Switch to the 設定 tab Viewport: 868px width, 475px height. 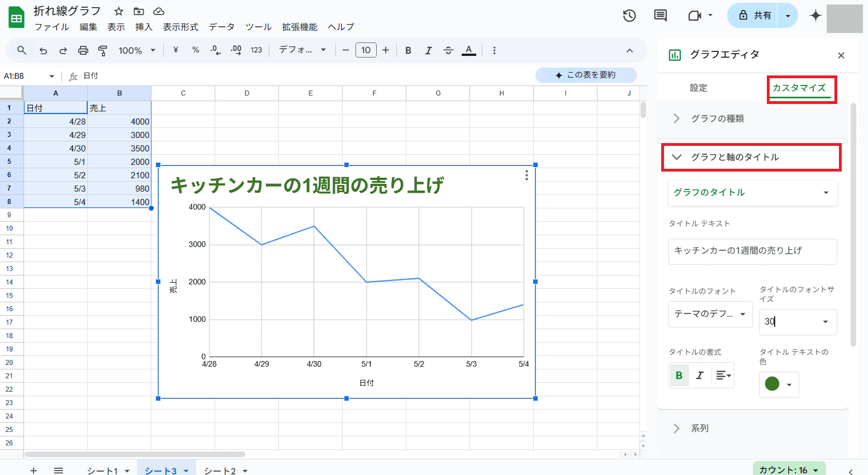point(698,88)
